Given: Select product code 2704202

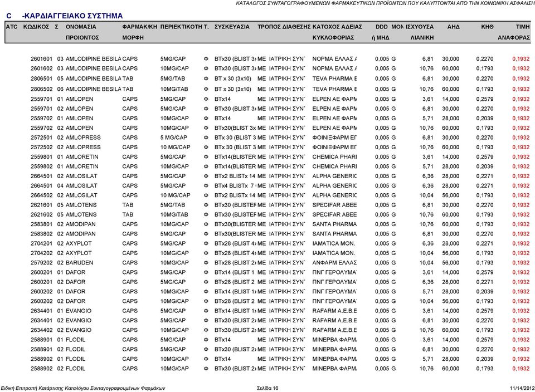Looking at the screenshot, I should 42,253.
